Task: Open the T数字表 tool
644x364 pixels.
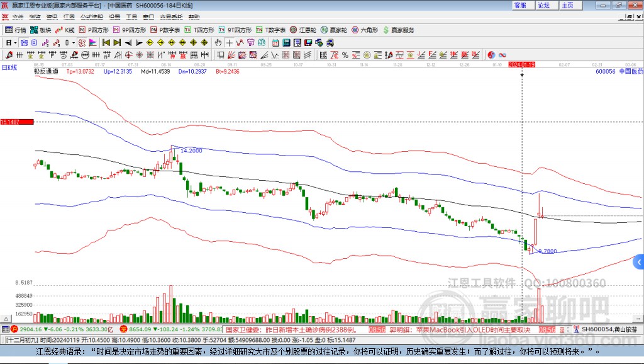Action: (270, 30)
